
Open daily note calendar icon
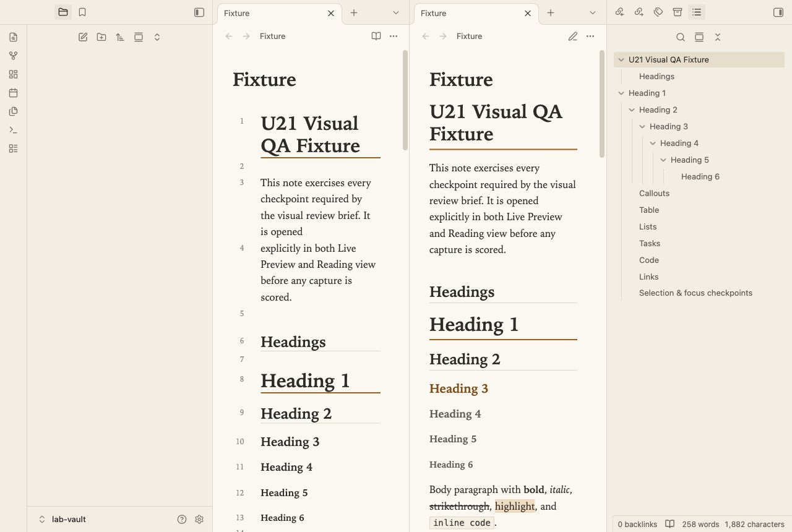14,93
